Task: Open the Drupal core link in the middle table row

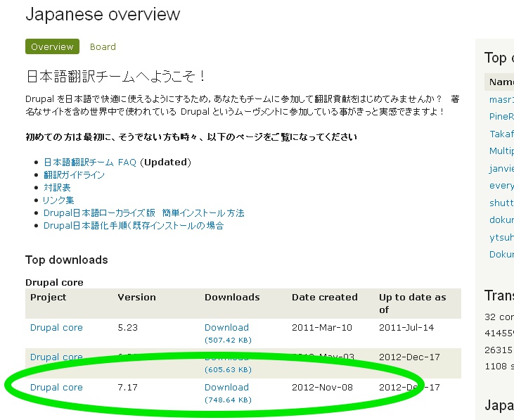Action: click(56, 357)
